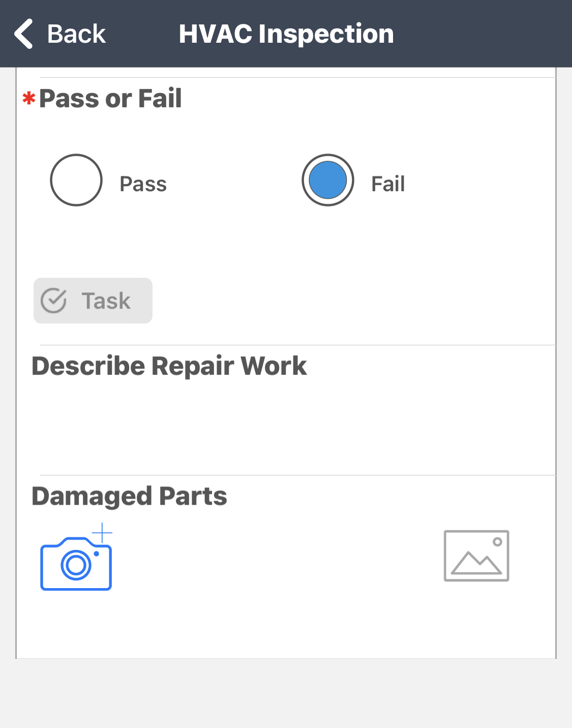Select the Fail radio button
Screen dimensions: 572x728
pyautogui.click(x=328, y=180)
